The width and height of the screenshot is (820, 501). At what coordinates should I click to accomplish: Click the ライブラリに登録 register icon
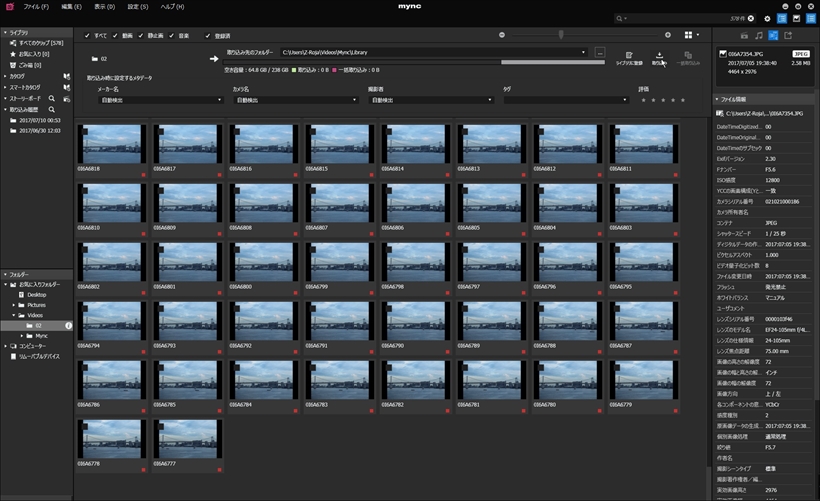629,55
